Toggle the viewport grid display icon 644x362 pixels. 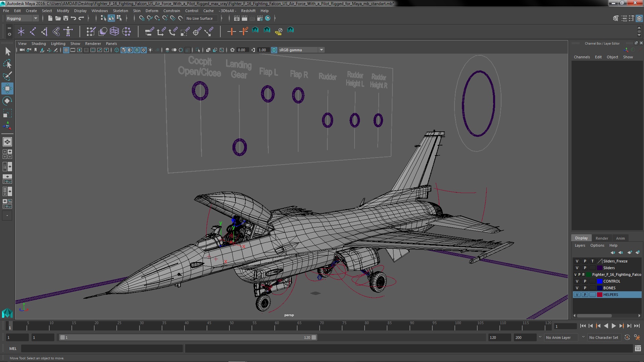(x=66, y=50)
